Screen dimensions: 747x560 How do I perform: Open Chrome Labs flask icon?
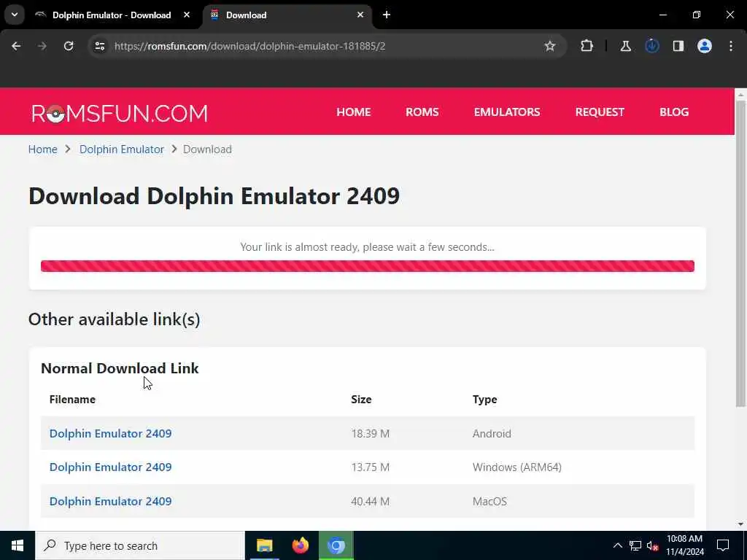point(625,46)
